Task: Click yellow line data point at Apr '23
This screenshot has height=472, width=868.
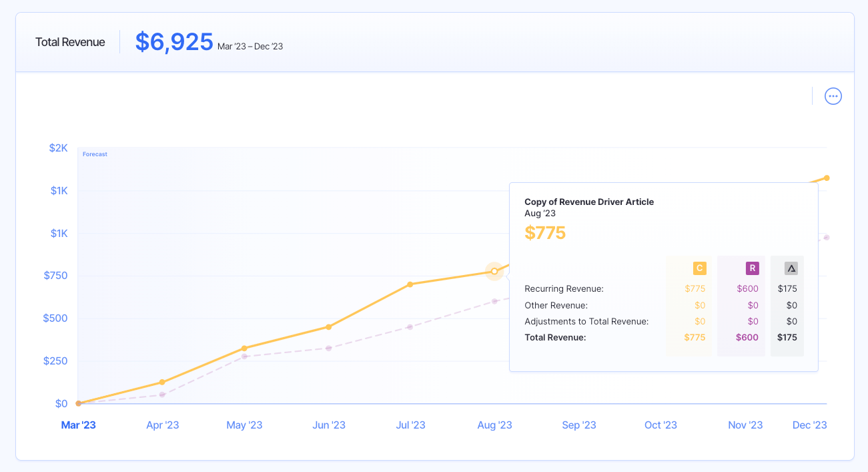Action: pyautogui.click(x=162, y=383)
